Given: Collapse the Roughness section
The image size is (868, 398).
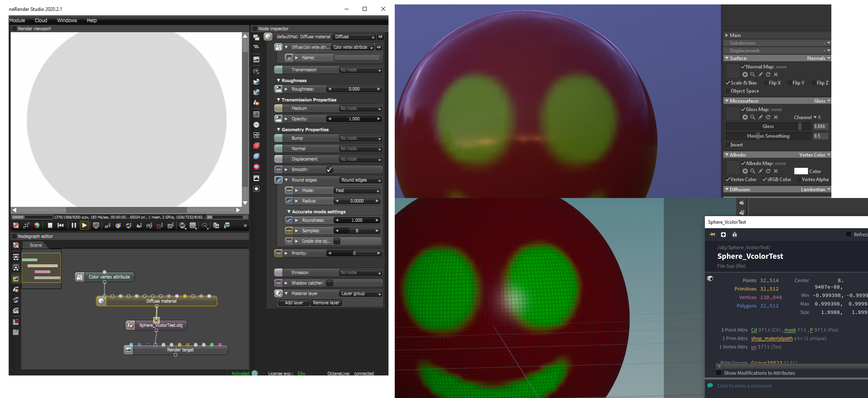Looking at the screenshot, I should [278, 80].
